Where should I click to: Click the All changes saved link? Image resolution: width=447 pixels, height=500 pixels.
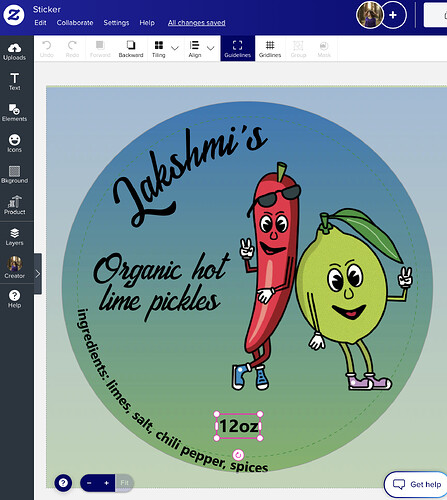(197, 23)
